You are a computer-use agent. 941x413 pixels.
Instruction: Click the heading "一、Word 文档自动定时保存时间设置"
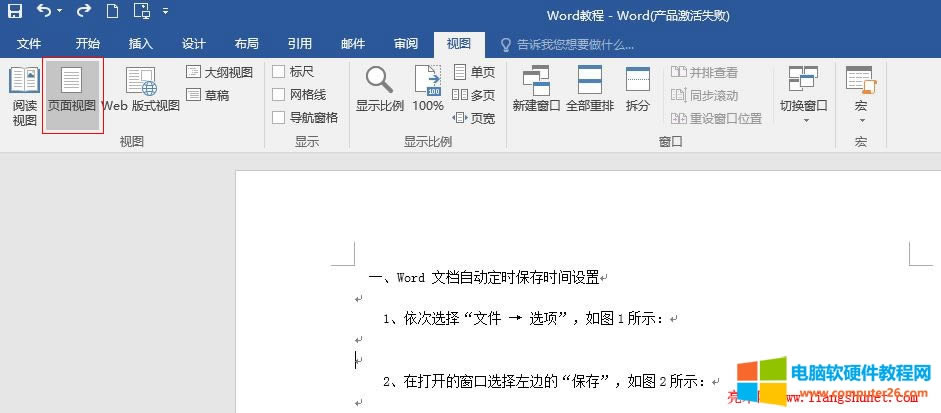(484, 277)
